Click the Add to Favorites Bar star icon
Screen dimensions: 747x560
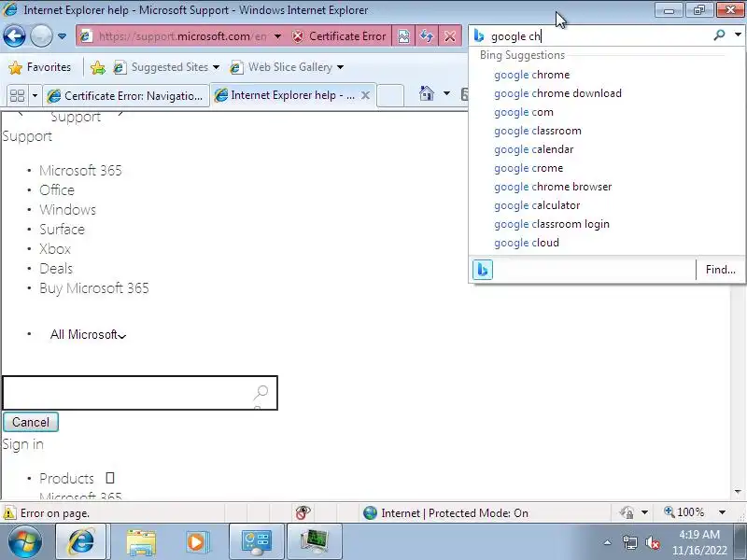point(98,67)
